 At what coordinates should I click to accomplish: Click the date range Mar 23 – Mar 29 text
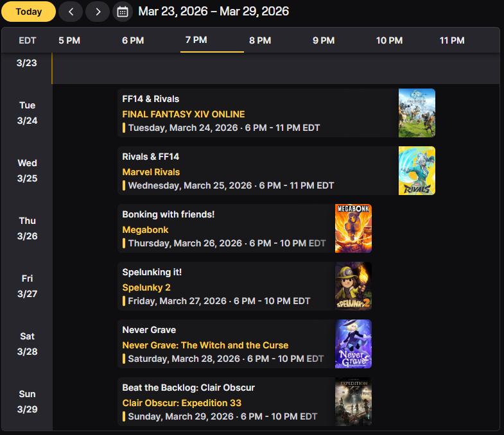click(213, 12)
